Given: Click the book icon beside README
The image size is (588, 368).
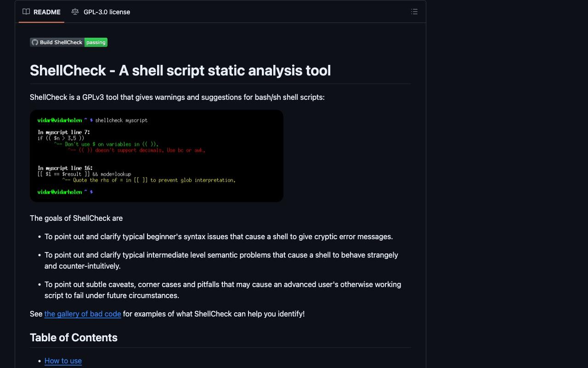Looking at the screenshot, I should click(26, 12).
